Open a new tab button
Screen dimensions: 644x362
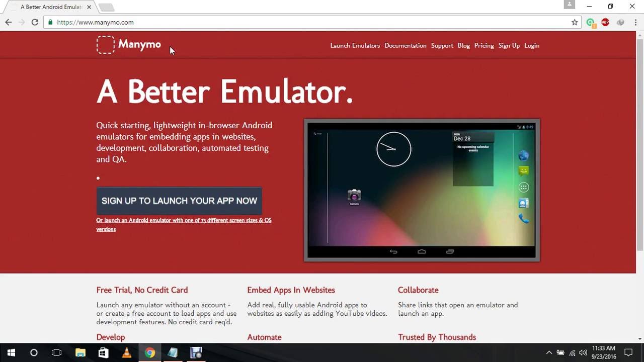106,7
